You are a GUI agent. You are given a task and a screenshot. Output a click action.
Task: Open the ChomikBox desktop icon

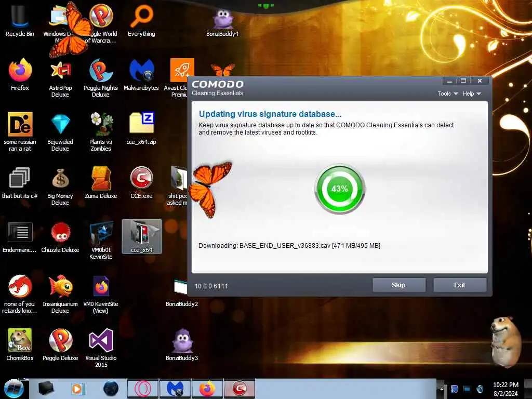click(20, 344)
